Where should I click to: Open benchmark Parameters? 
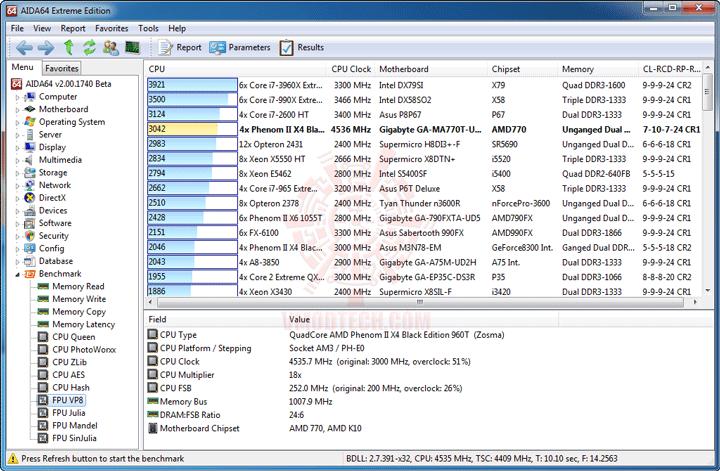pos(240,47)
